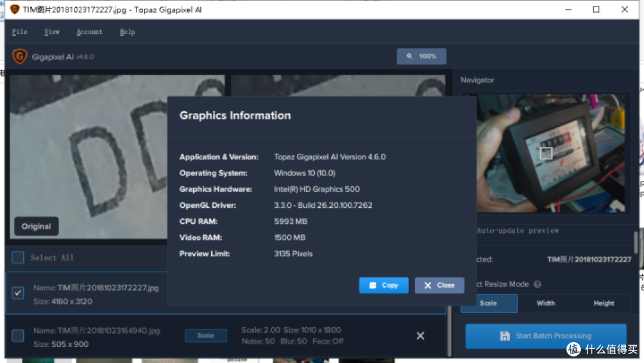The width and height of the screenshot is (644, 363).
Task: Click the CPU RAM 5993 MB value
Action: (x=290, y=222)
